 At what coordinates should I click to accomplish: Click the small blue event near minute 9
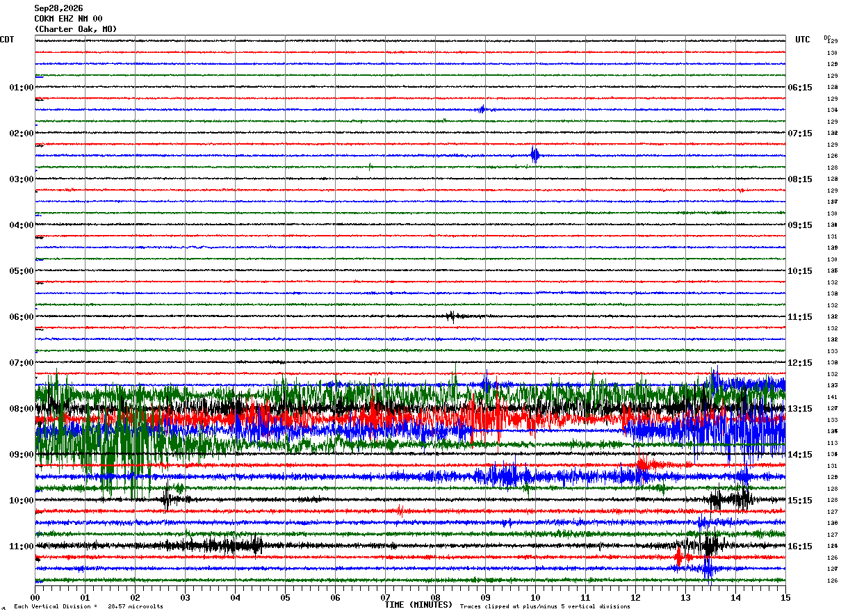coord(482,109)
